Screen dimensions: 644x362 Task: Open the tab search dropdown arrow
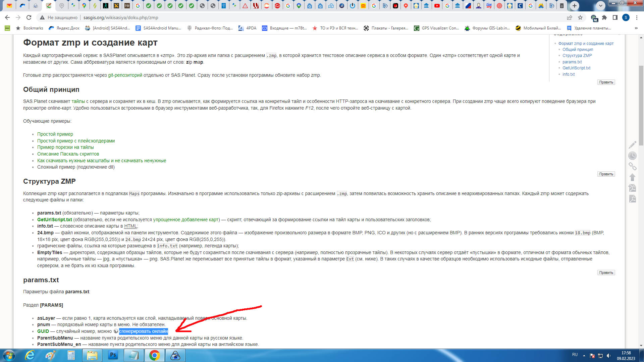(x=600, y=5)
